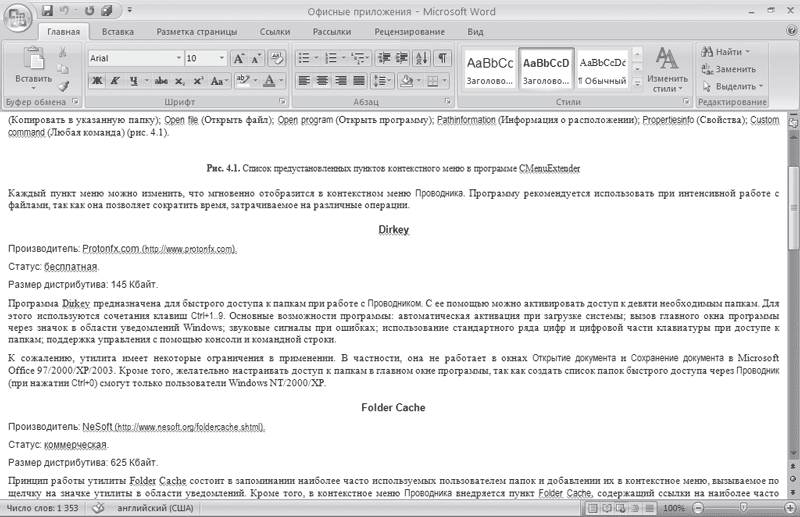The height and width of the screenshot is (517, 800).
Task: Open line spacing options
Action: pyautogui.click(x=382, y=81)
